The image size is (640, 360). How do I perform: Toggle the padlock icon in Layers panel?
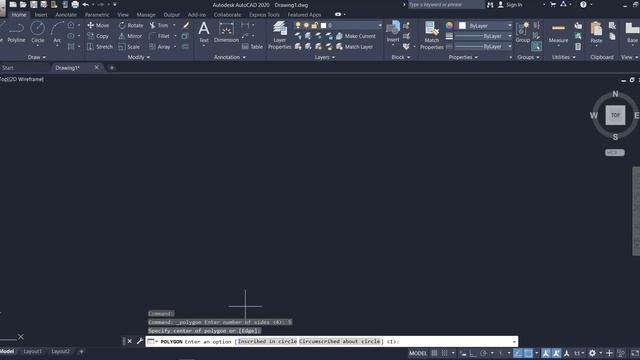[315, 25]
